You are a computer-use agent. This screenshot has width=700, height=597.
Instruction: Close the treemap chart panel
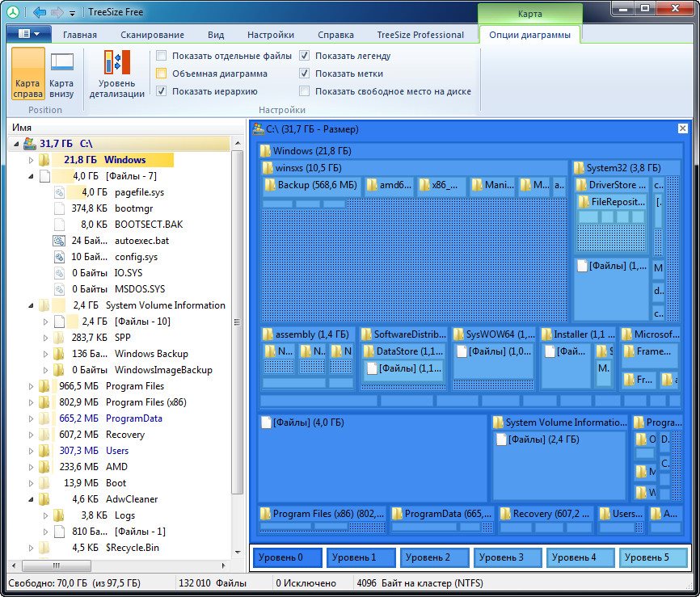[682, 128]
